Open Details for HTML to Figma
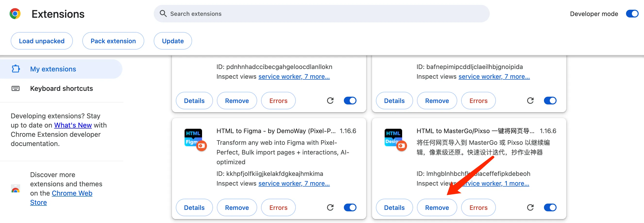The width and height of the screenshot is (644, 223). (x=194, y=207)
